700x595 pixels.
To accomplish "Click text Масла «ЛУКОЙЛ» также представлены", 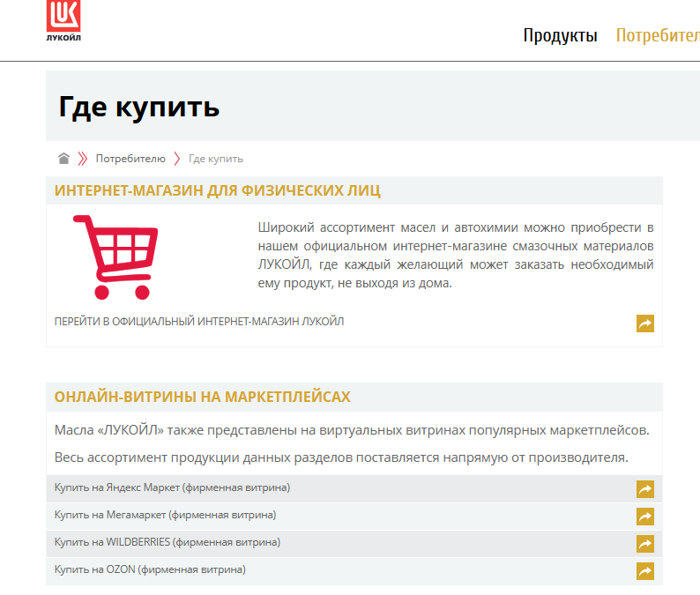I will (x=352, y=430).
